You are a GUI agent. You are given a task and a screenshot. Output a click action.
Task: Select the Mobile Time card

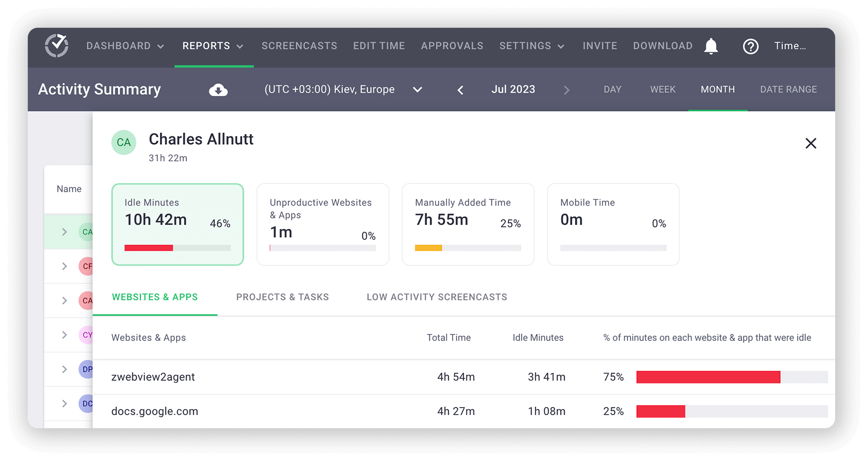[x=613, y=224]
